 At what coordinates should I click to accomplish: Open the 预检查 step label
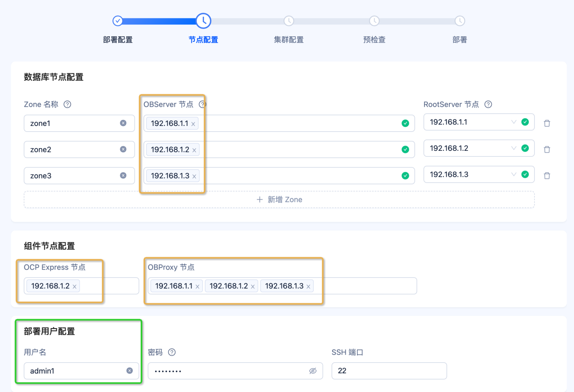[374, 40]
